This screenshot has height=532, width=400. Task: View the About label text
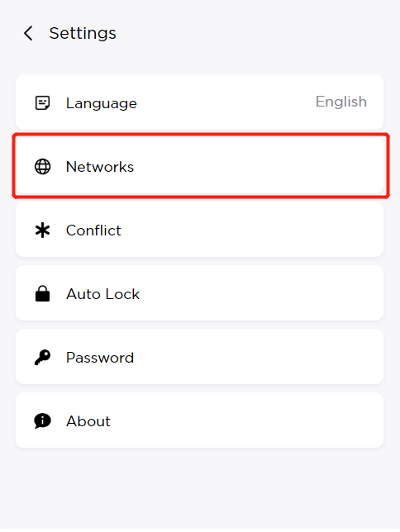[x=88, y=421]
